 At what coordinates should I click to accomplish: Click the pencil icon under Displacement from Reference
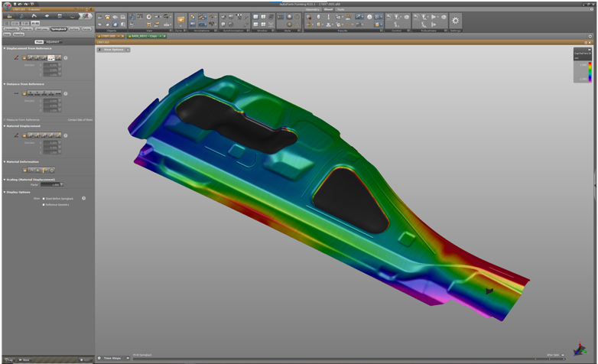pos(16,57)
